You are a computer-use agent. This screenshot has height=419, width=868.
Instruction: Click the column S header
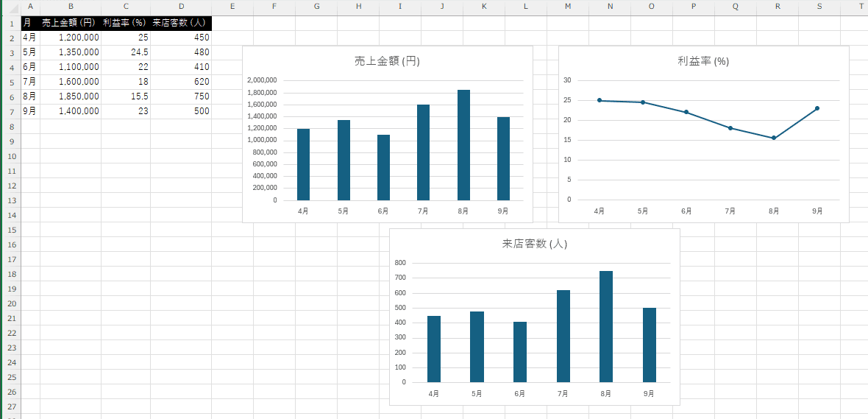(x=819, y=7)
